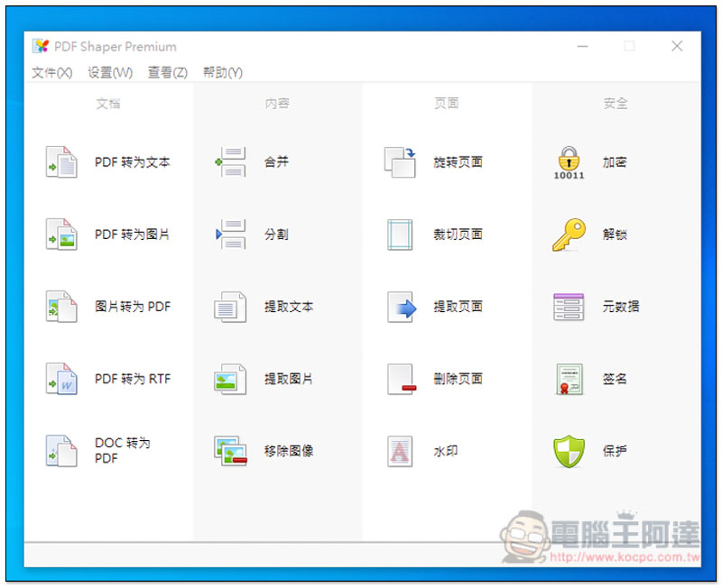The width and height of the screenshot is (722, 588).
Task: Click the '提取图片' label
Action: (289, 379)
